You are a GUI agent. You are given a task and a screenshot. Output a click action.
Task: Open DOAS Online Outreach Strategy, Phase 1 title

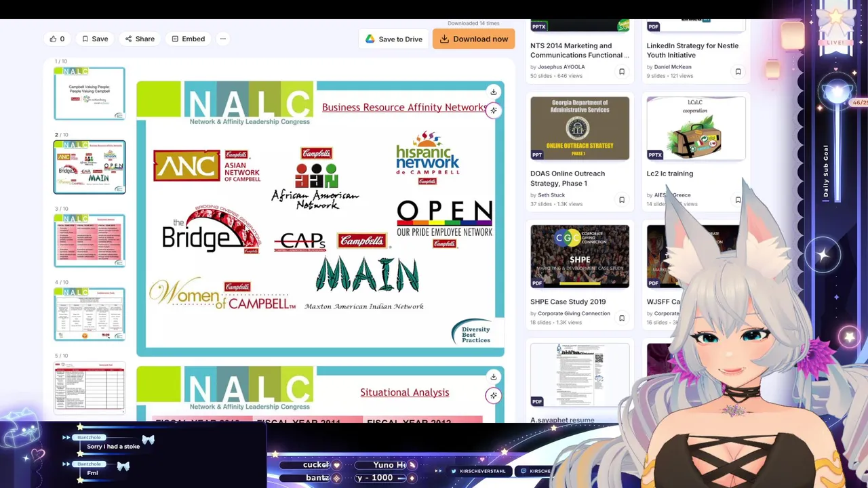tap(568, 178)
